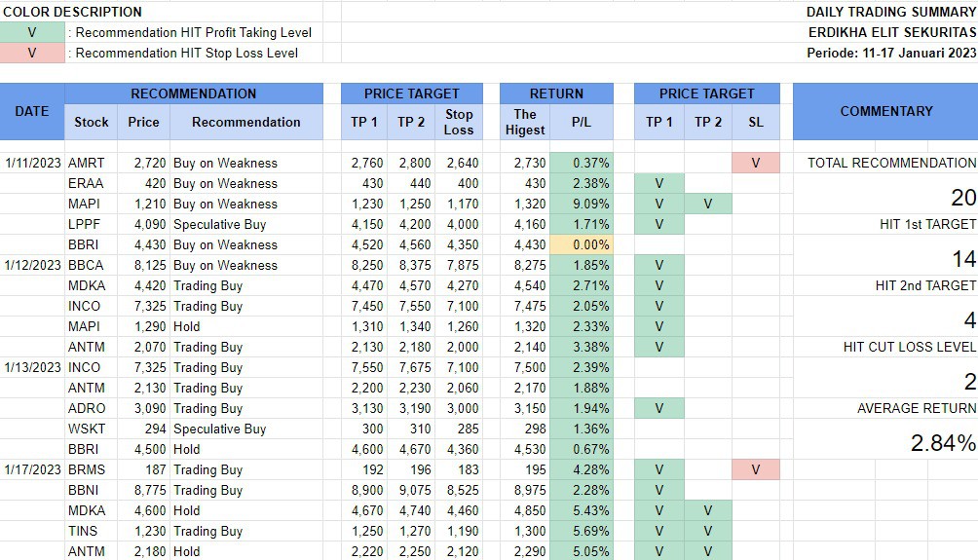Screen dimensions: 978x560
Task: Select the yellow 0.00% P/L cell
Action: pos(582,244)
